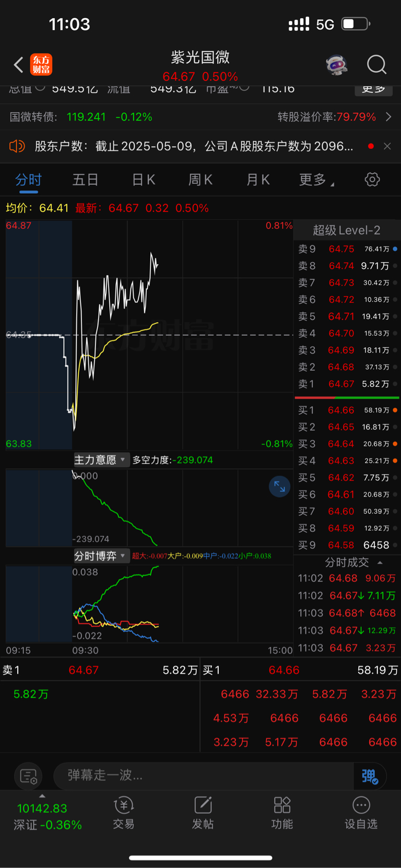401x868 pixels.
Task: Switch to 周K tab
Action: point(200,180)
